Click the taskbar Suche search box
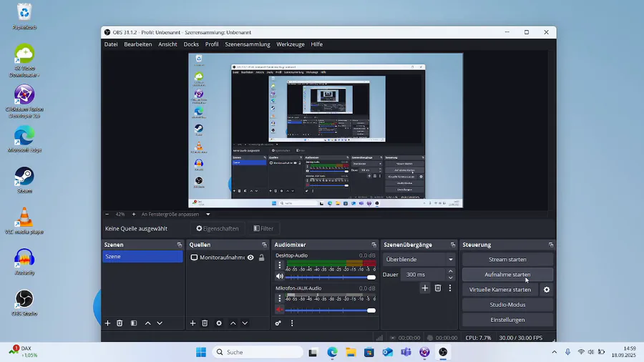The width and height of the screenshot is (644, 362). coord(258,352)
